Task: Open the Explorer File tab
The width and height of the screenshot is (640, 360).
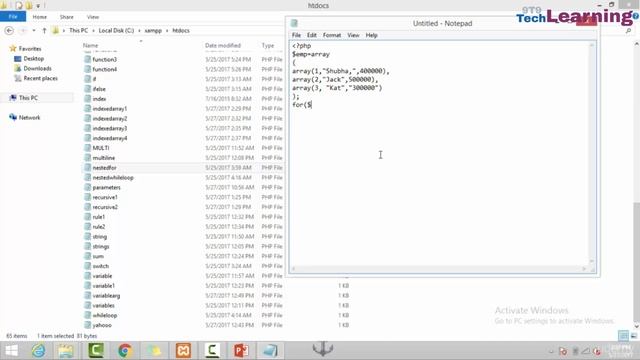Action: [13, 17]
